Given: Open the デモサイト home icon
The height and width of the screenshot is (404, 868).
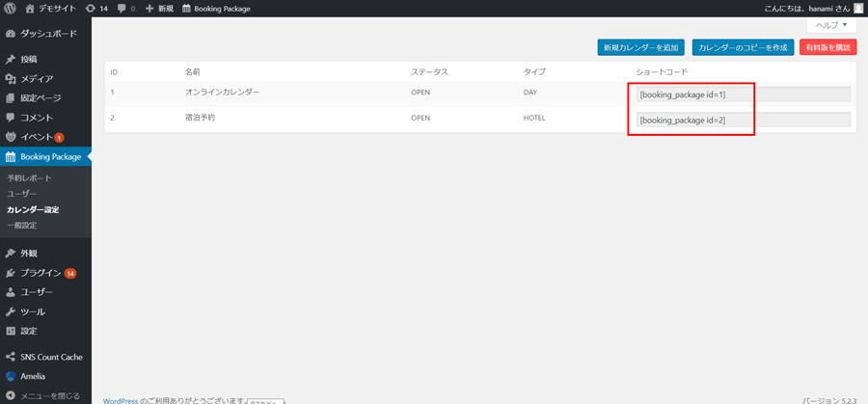Looking at the screenshot, I should pyautogui.click(x=30, y=9).
